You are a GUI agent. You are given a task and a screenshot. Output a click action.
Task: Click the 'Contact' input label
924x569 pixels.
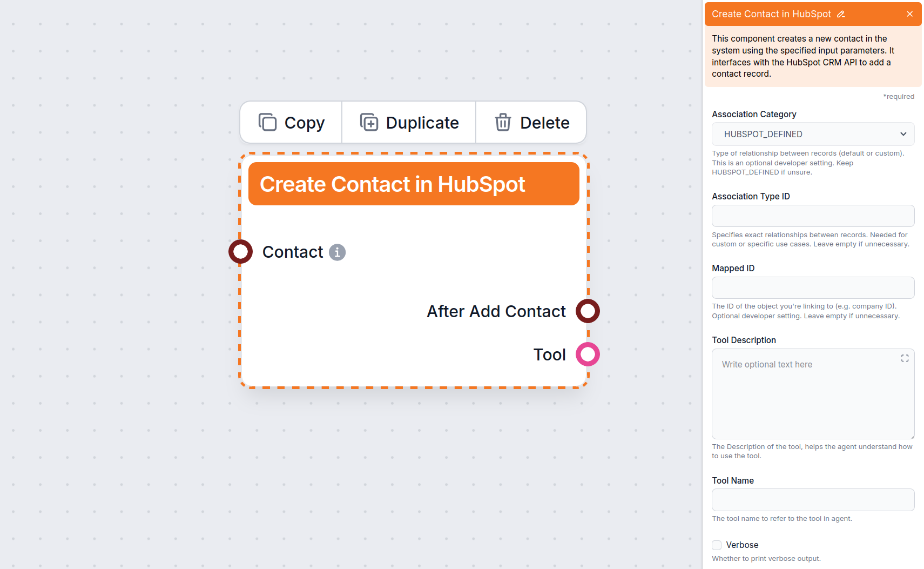point(293,252)
